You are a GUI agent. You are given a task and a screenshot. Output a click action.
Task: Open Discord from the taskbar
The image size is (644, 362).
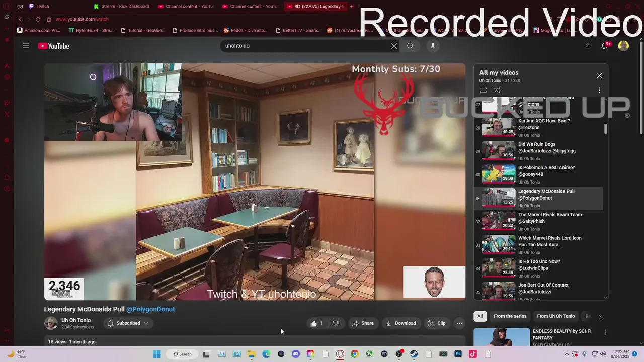click(x=296, y=354)
